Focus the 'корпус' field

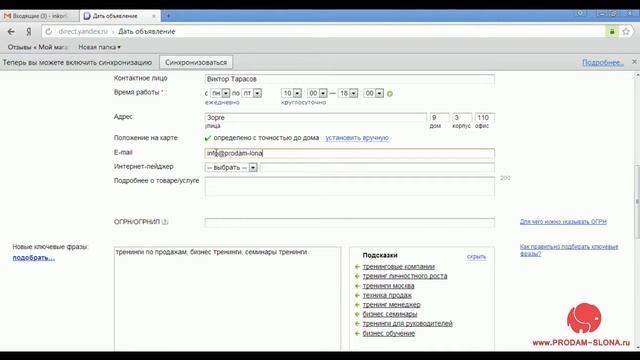462,118
